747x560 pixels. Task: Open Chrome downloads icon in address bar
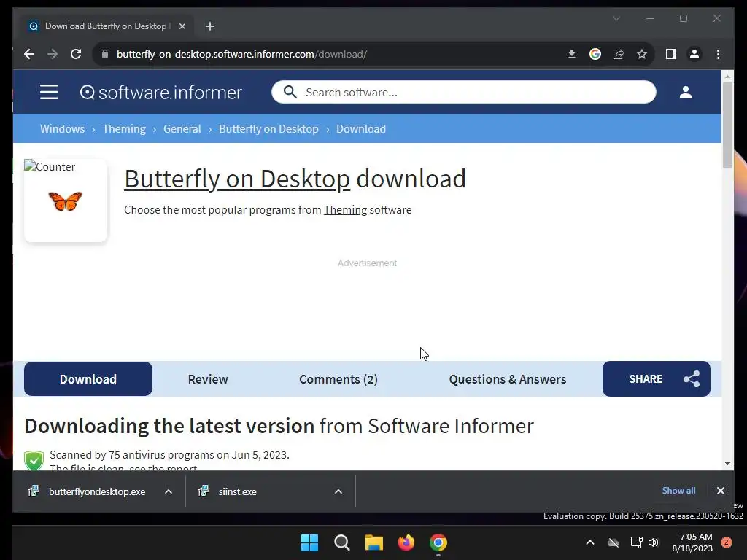(572, 54)
